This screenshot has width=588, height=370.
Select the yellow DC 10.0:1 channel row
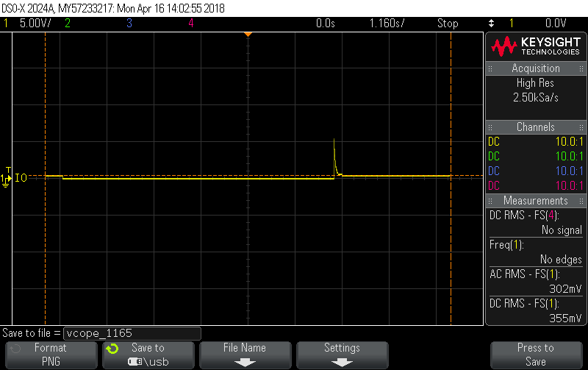pos(536,141)
